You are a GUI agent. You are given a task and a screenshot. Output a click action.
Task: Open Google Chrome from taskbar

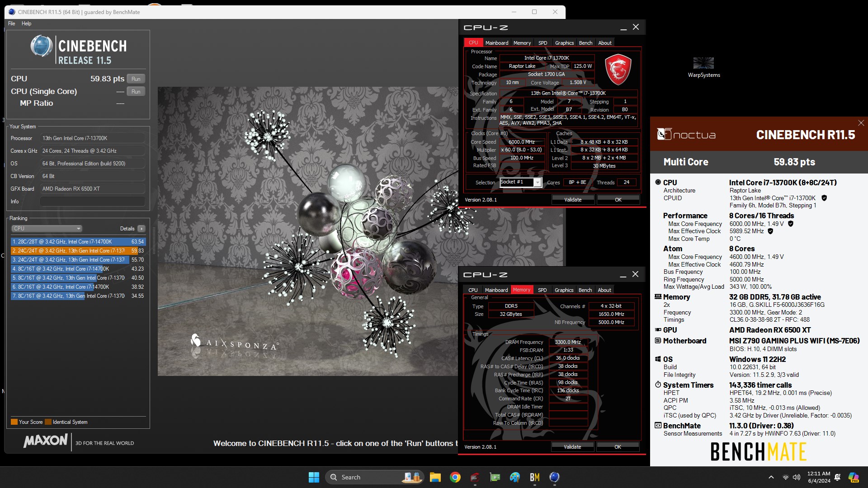[x=455, y=477]
